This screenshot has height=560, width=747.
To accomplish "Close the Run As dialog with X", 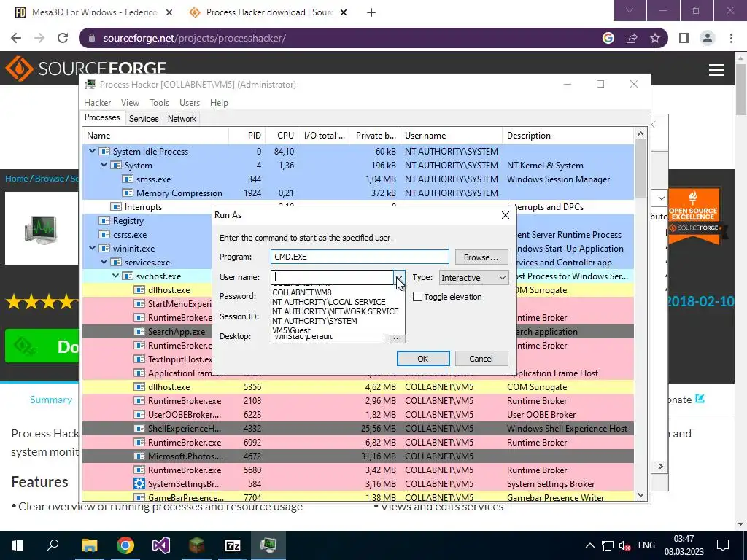I will (x=506, y=215).
